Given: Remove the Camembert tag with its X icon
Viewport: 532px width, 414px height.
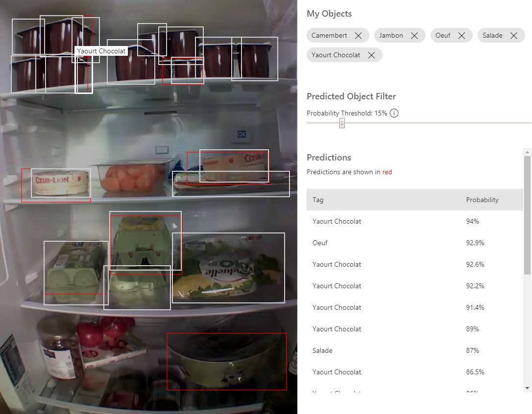Looking at the screenshot, I should (358, 36).
